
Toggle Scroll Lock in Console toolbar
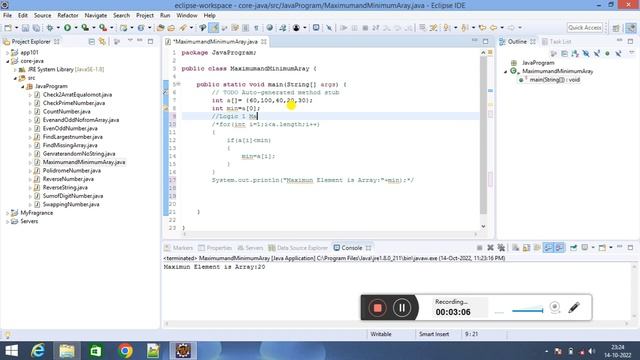tap(527, 248)
